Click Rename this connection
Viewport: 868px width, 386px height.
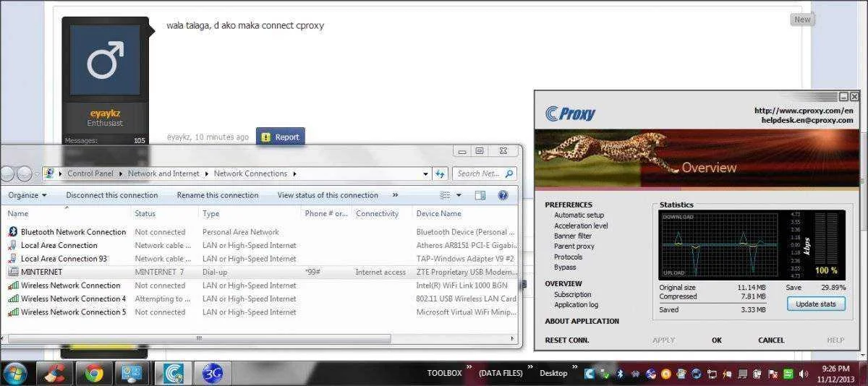pos(218,195)
